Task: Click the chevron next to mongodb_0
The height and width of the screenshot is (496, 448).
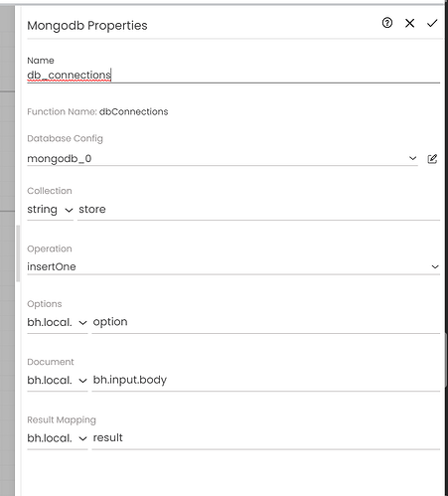Action: tap(412, 158)
